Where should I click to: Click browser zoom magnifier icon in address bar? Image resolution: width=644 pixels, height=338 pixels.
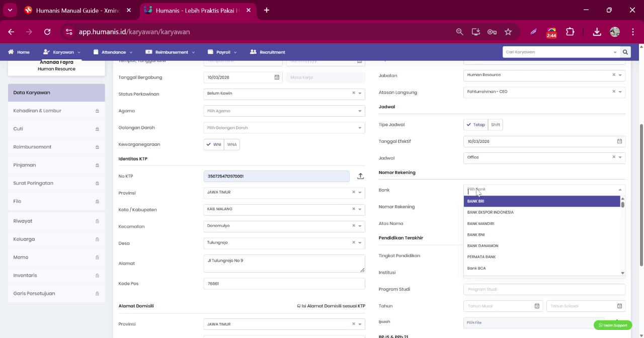459,32
